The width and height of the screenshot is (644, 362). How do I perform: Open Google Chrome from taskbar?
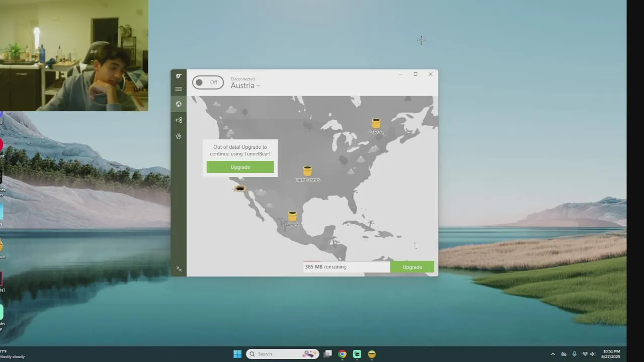(x=343, y=354)
